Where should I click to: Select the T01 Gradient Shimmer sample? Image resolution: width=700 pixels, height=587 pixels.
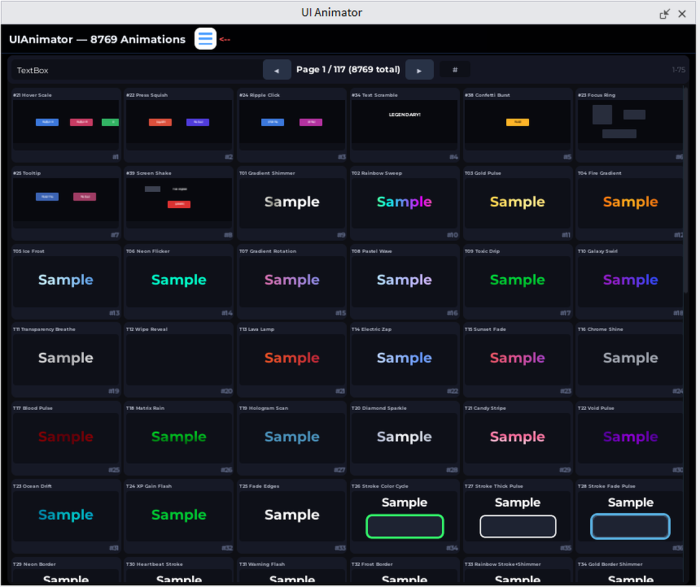(292, 202)
